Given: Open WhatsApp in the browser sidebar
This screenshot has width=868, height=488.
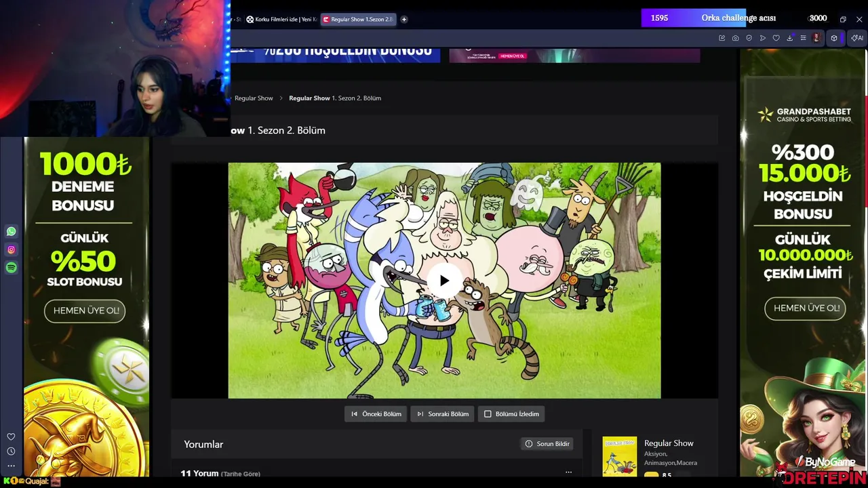Looking at the screenshot, I should pyautogui.click(x=11, y=232).
